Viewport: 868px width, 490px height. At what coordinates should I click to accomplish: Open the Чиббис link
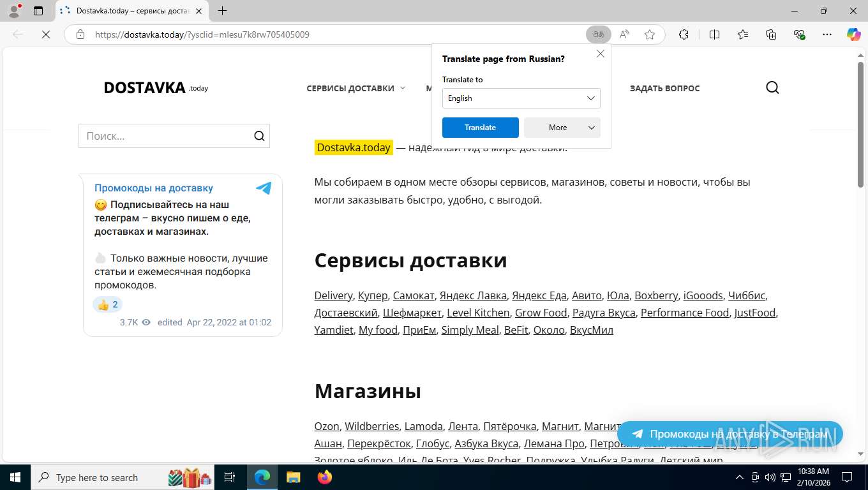pyautogui.click(x=747, y=295)
